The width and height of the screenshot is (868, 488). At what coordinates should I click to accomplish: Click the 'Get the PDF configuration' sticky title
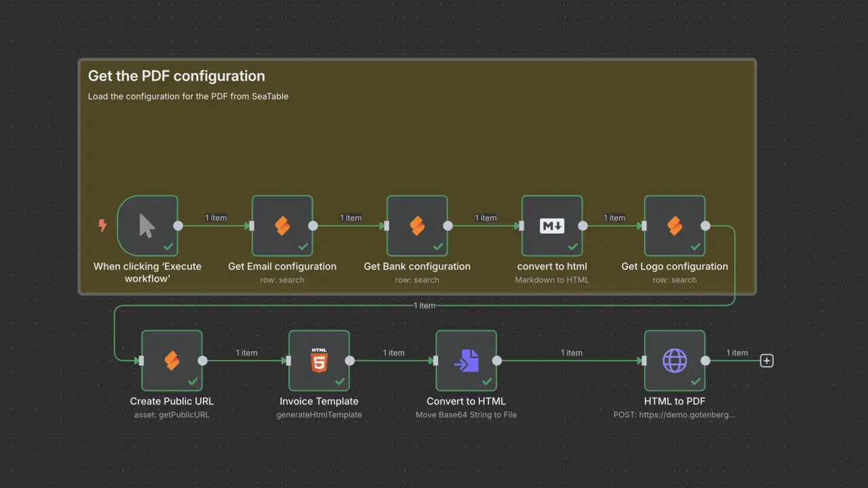click(x=176, y=76)
